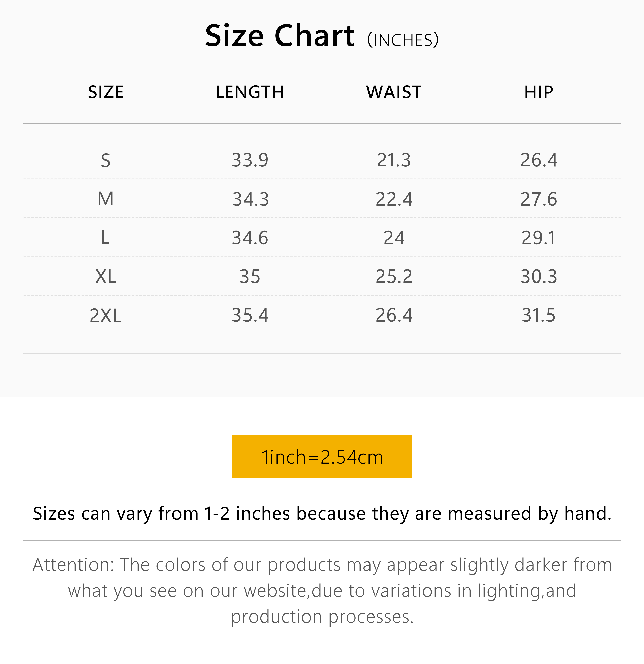Click the Attention color disclaimer paragraph
Viewport: 644px width, 664px height.
(322, 591)
